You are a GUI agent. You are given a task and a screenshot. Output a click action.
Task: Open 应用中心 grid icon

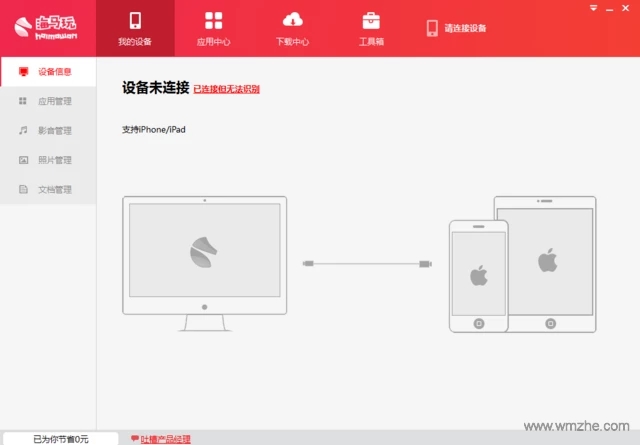point(213,20)
